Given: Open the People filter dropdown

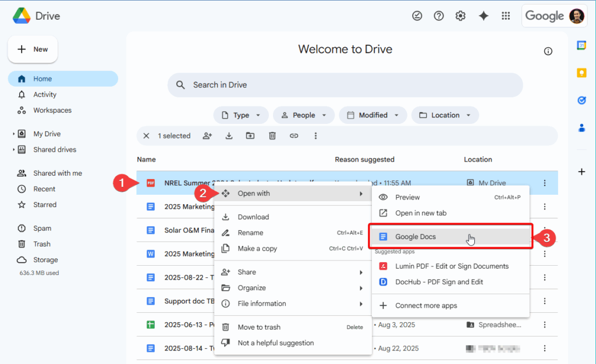Looking at the screenshot, I should (304, 115).
